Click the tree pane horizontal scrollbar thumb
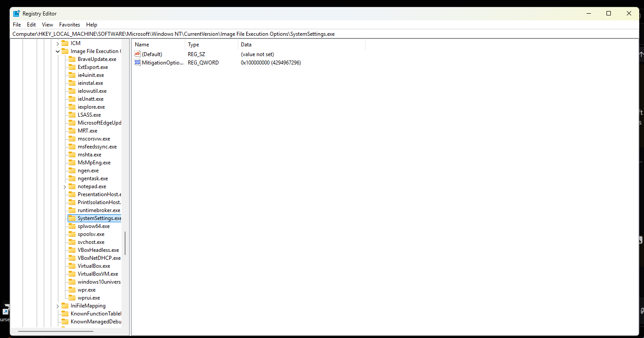 pyautogui.click(x=55, y=331)
